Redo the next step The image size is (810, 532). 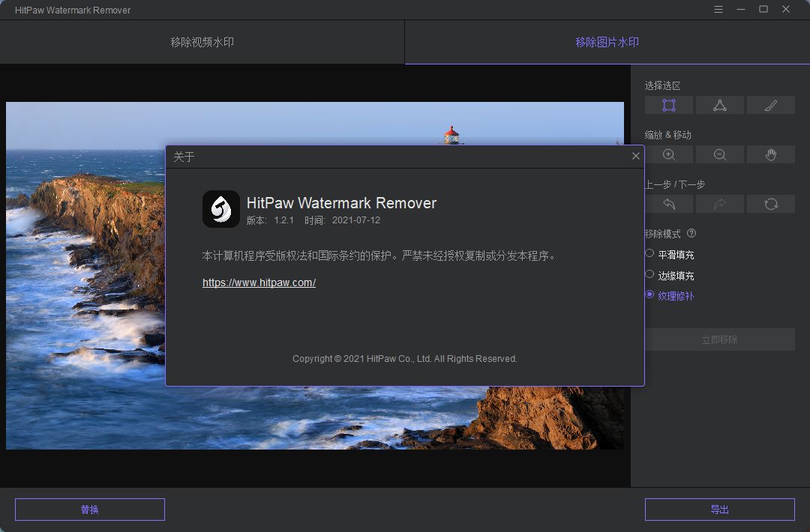click(719, 204)
